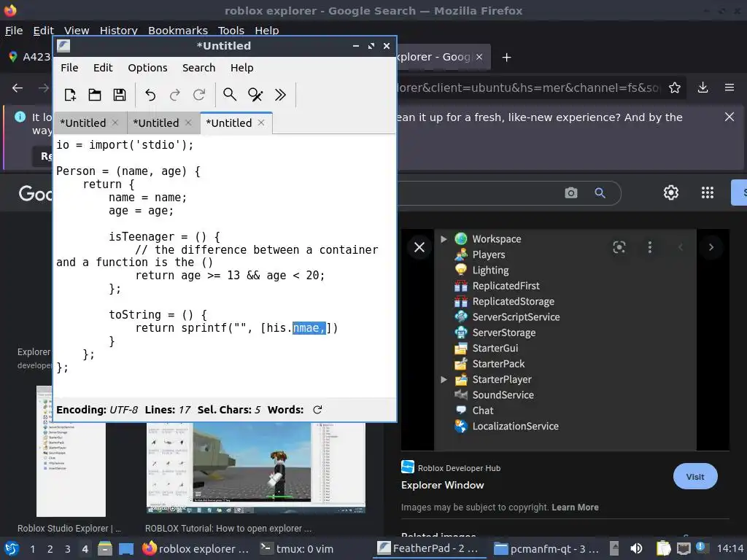Image resolution: width=747 pixels, height=560 pixels.
Task: Click the Encoding: UTF-8 status bar entry
Action: [97, 410]
